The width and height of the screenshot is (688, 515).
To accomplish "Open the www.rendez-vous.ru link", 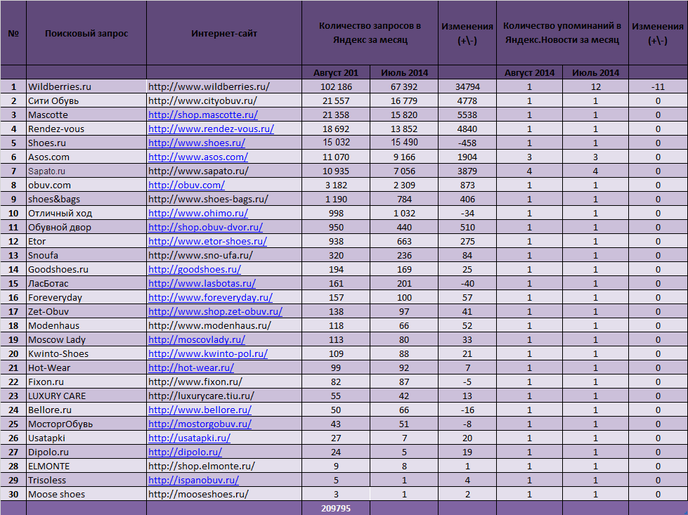I will [211, 129].
